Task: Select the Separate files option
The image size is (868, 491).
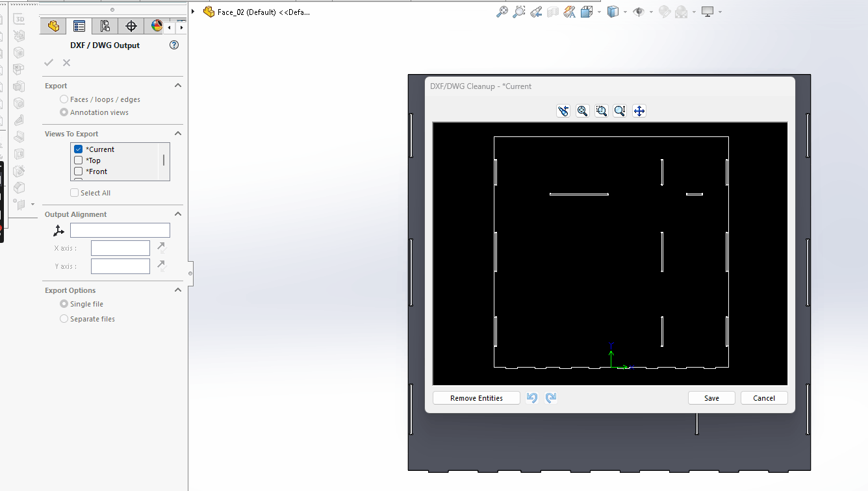Action: pyautogui.click(x=64, y=319)
